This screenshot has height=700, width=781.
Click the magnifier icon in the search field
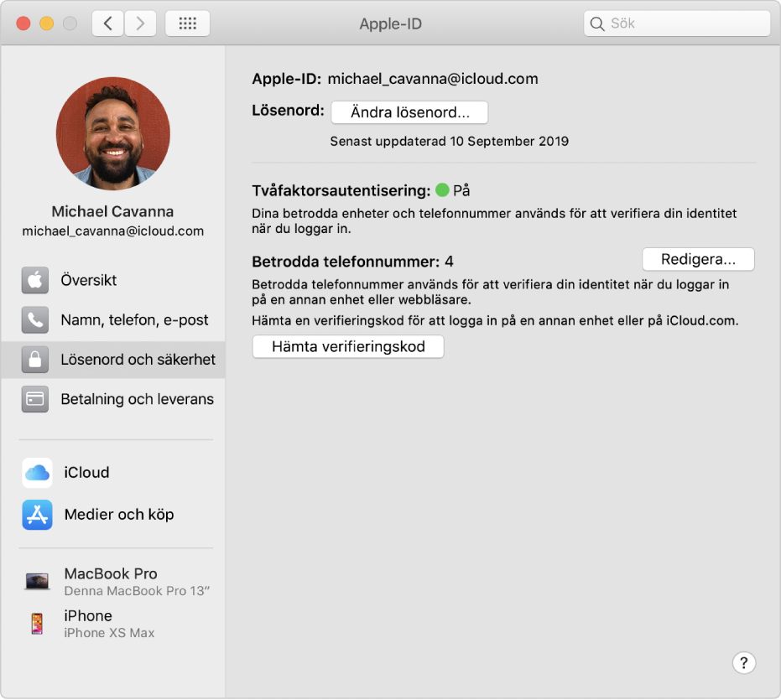(596, 23)
